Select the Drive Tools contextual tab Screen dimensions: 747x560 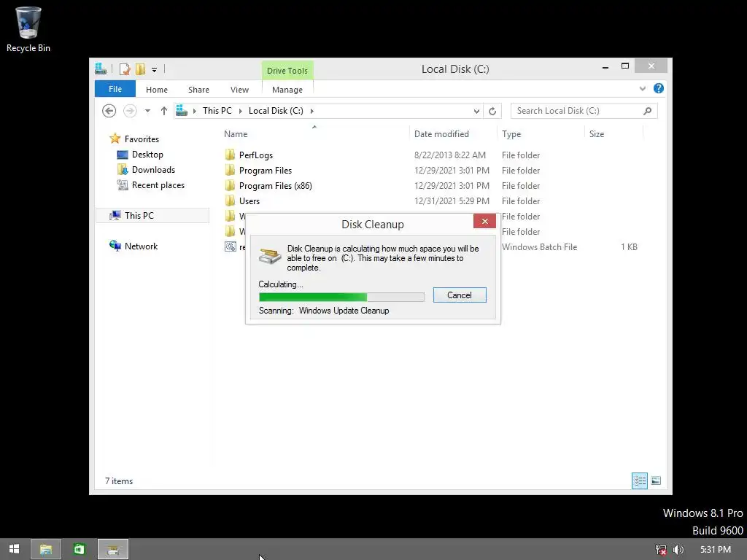[287, 71]
